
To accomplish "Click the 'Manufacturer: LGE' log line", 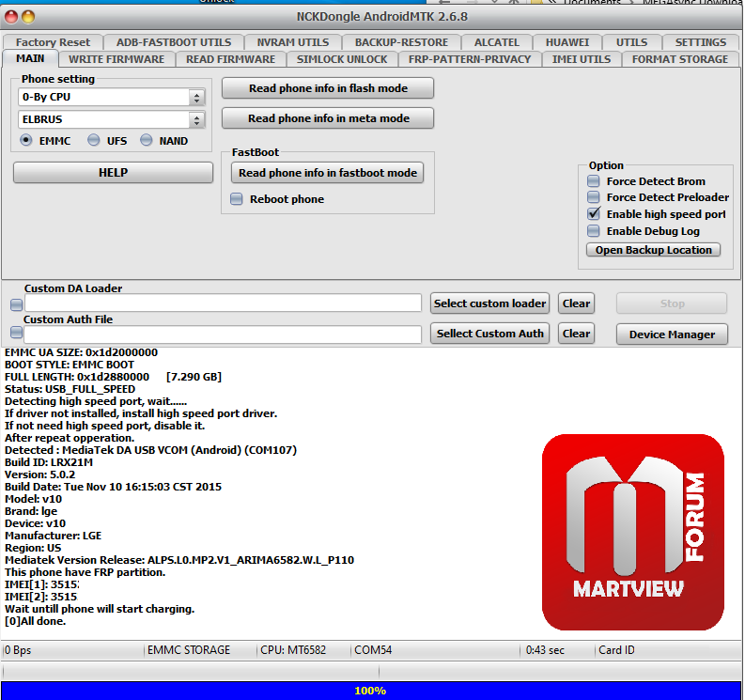I will click(x=53, y=536).
